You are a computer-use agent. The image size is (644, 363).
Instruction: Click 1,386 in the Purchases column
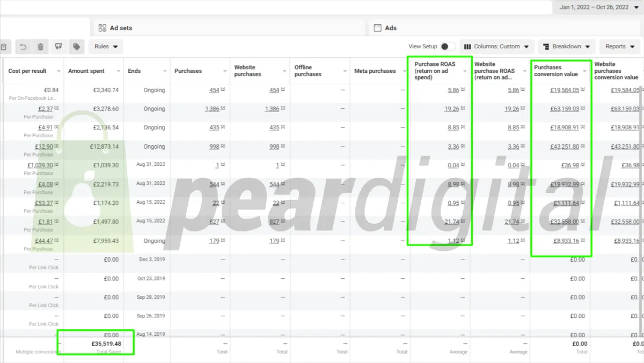point(212,109)
